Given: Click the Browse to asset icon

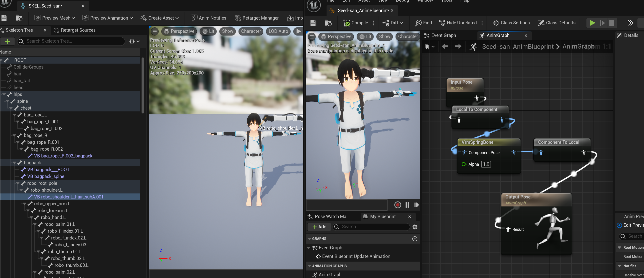Looking at the screenshot, I should click(x=328, y=23).
